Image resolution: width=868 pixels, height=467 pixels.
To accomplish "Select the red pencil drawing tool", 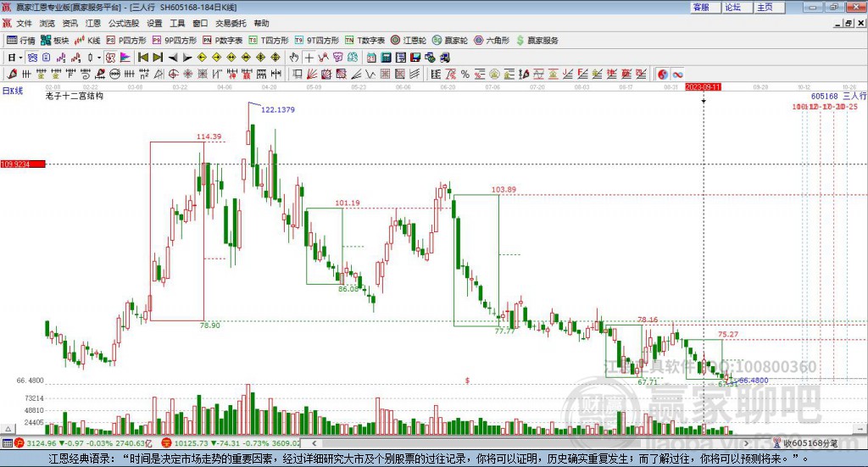I will [12, 74].
